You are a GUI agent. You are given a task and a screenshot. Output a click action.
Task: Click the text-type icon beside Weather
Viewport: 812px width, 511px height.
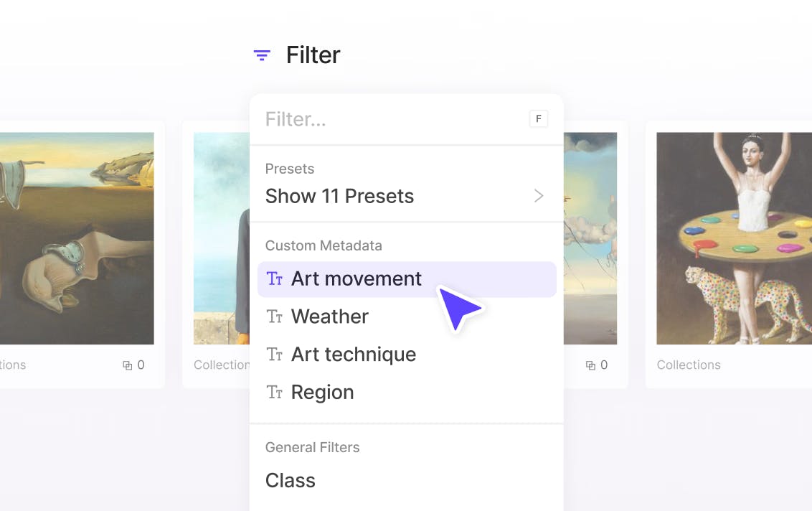275,317
